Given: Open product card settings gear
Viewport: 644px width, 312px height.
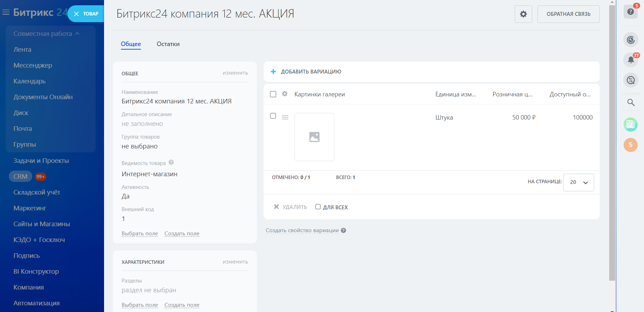Looking at the screenshot, I should (523, 14).
